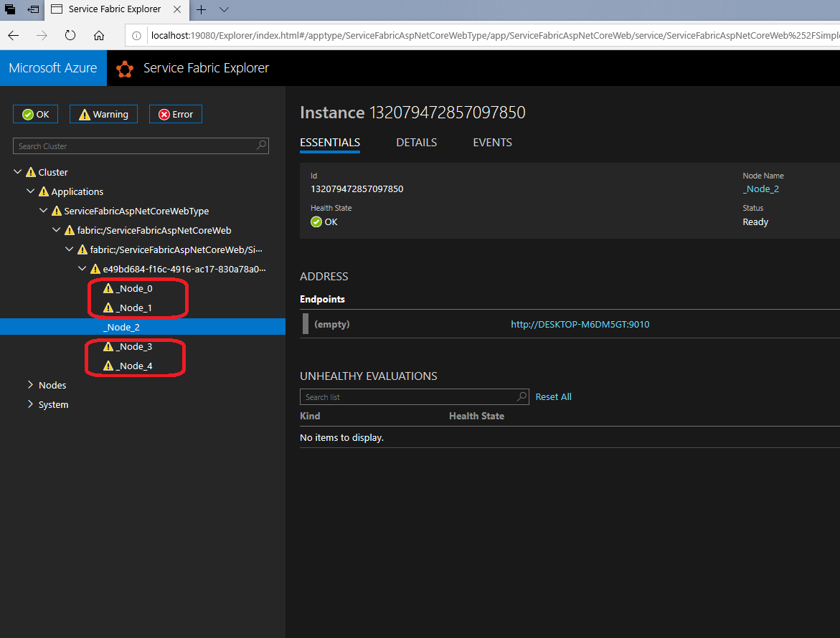The image size is (840, 638).
Task: Focus the Search list input field
Action: point(414,396)
